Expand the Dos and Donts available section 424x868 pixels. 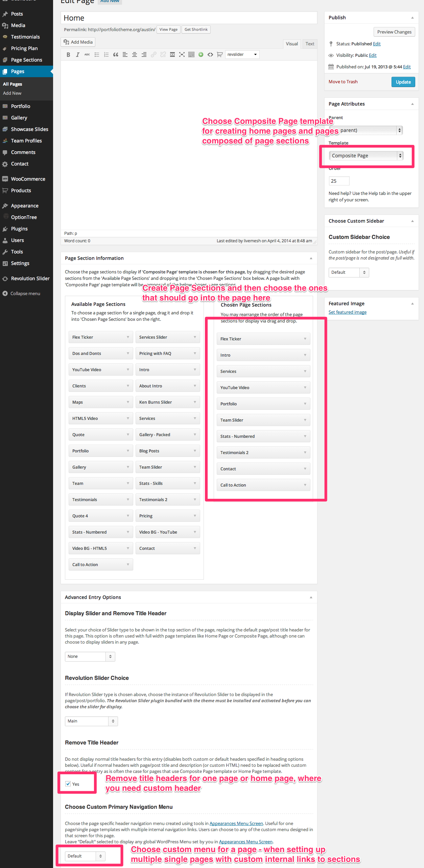[x=128, y=353]
